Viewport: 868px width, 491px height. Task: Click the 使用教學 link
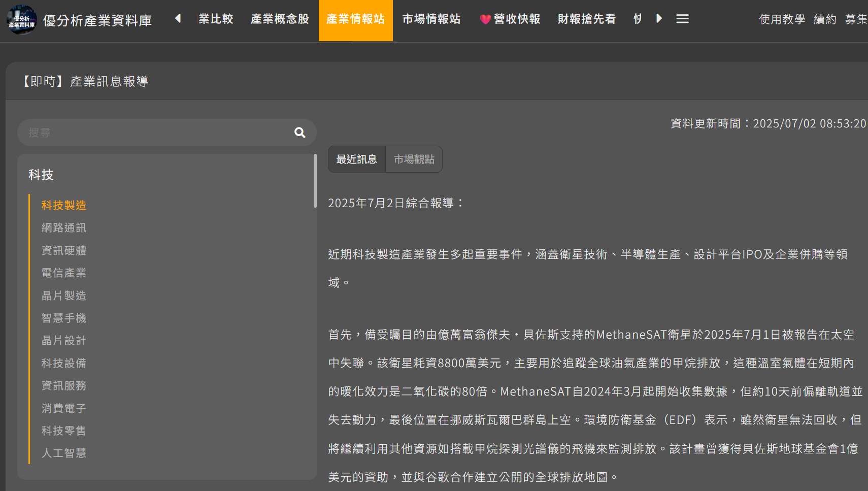coord(782,19)
